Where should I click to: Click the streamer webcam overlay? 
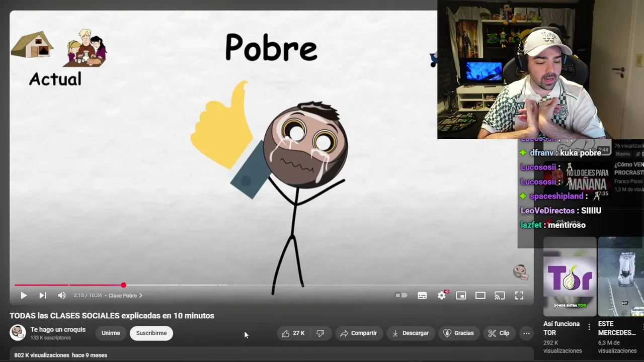[540, 69]
